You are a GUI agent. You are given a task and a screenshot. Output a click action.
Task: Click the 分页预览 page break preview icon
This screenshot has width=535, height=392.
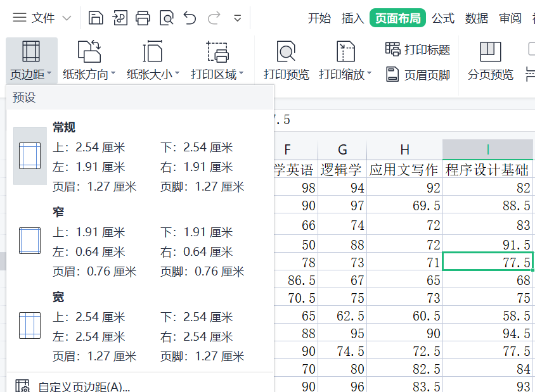coord(490,51)
